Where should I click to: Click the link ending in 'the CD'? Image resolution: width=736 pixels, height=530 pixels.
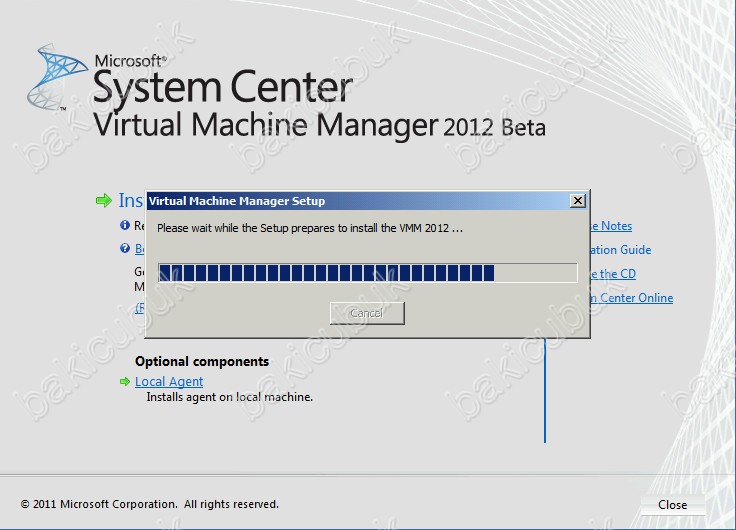(x=613, y=274)
